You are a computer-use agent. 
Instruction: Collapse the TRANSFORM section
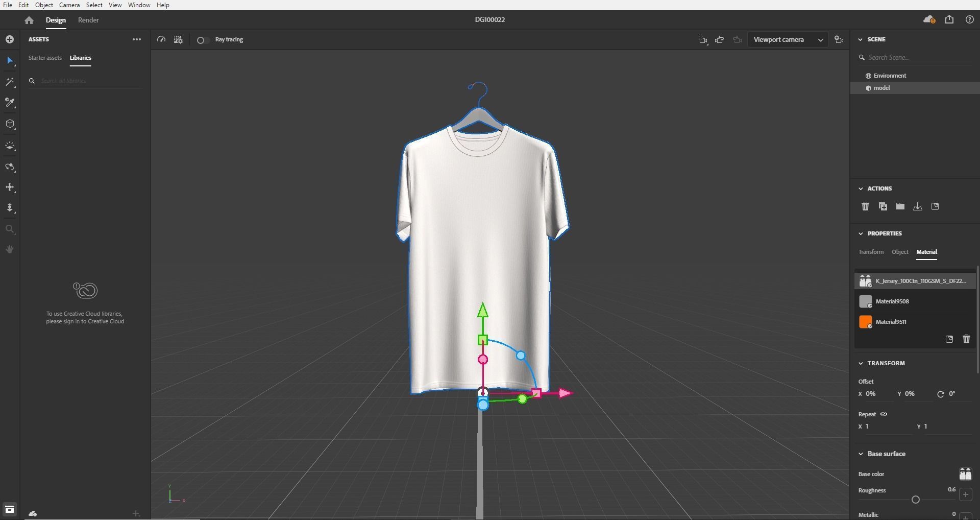861,363
